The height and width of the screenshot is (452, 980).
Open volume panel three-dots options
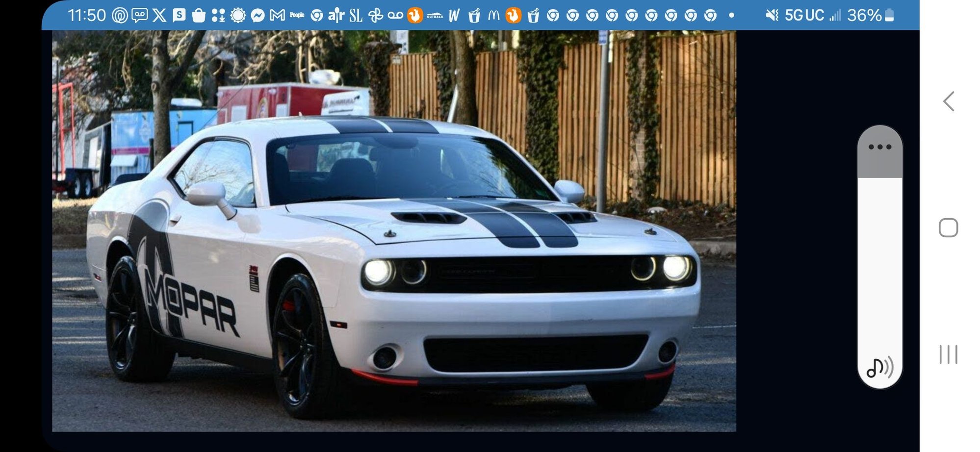(880, 147)
